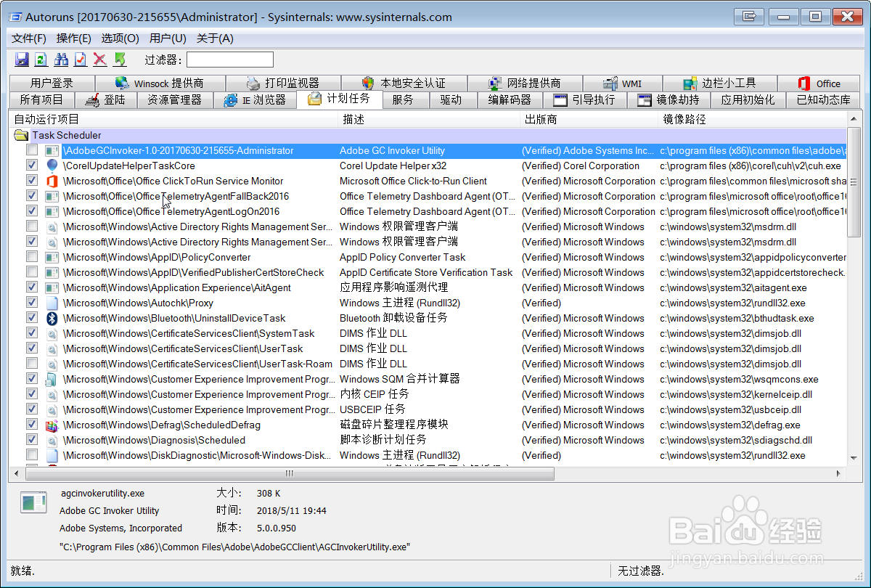Switch to the Winsock 提供商 tab
Screen dimensions: 871x588
160,83
